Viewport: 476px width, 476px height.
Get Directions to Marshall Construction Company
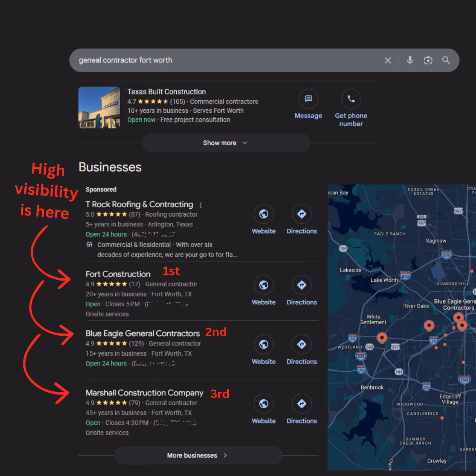tap(302, 404)
